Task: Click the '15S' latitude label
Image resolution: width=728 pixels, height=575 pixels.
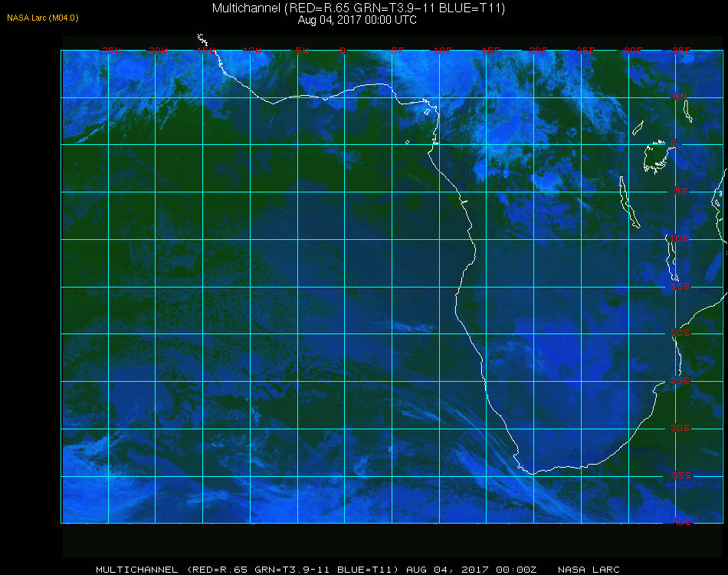Action: pos(680,286)
